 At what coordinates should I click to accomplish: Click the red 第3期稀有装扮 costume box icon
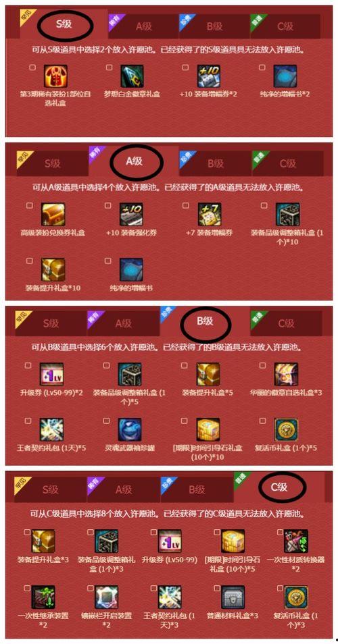point(55,76)
